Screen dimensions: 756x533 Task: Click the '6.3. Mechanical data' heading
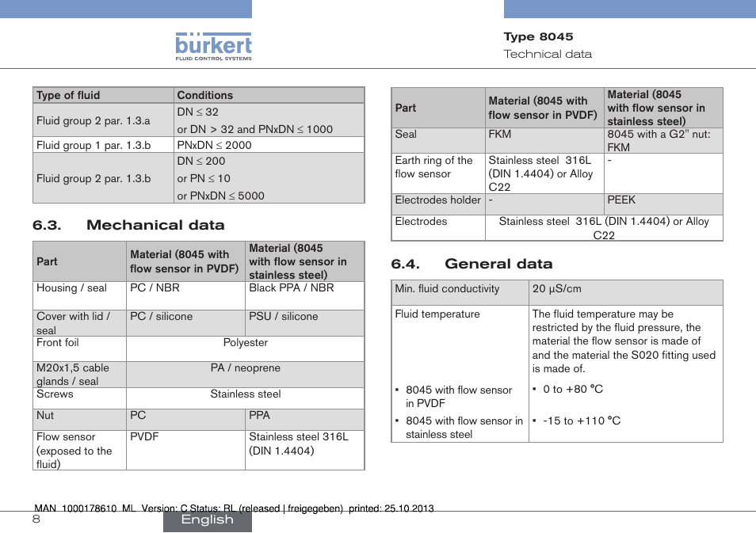click(128, 225)
